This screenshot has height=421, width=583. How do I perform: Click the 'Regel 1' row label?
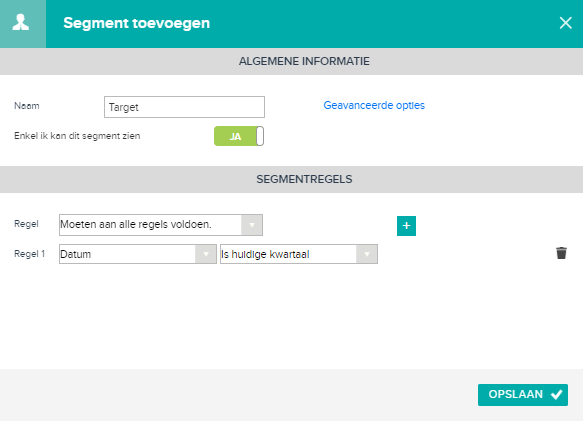point(29,254)
